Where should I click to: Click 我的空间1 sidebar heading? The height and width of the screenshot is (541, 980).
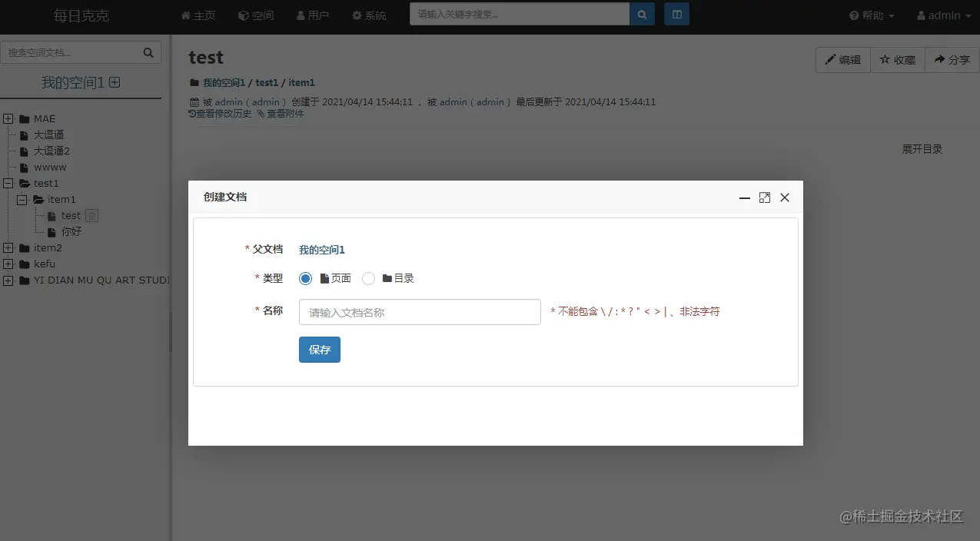(x=73, y=83)
